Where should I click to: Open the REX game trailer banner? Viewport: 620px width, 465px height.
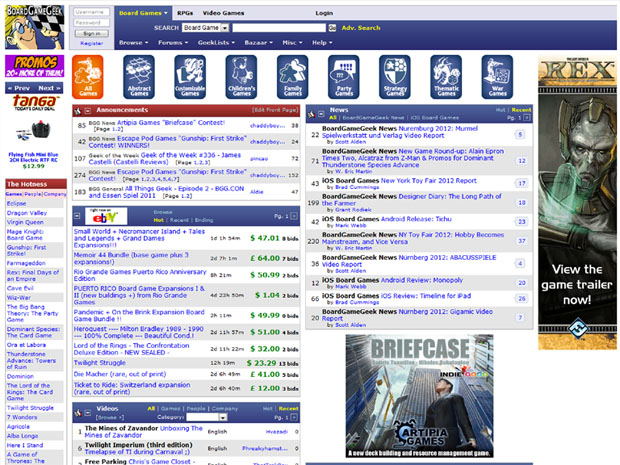tap(577, 203)
